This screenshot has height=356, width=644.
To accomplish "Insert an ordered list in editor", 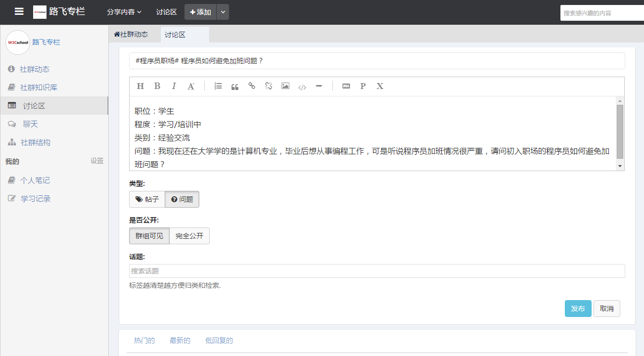I will 218,86.
